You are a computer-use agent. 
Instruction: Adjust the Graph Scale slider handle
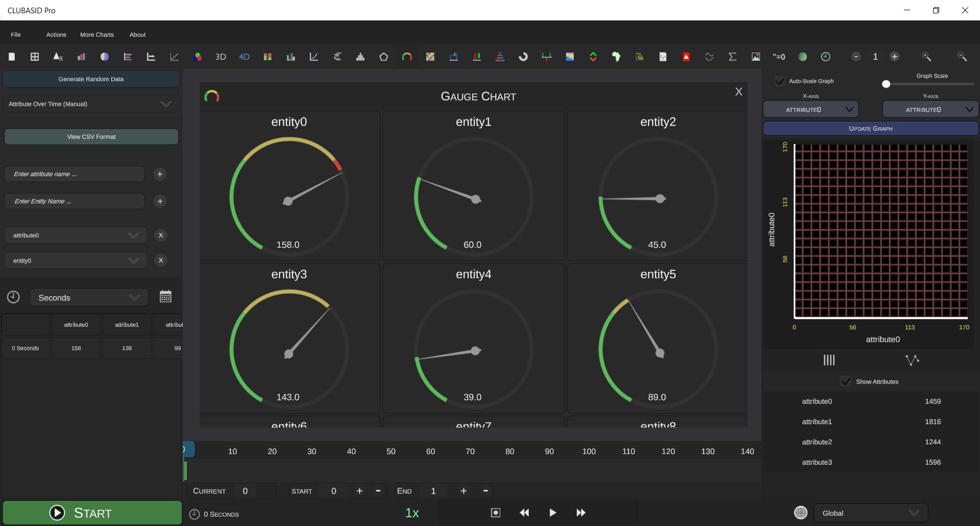[886, 84]
